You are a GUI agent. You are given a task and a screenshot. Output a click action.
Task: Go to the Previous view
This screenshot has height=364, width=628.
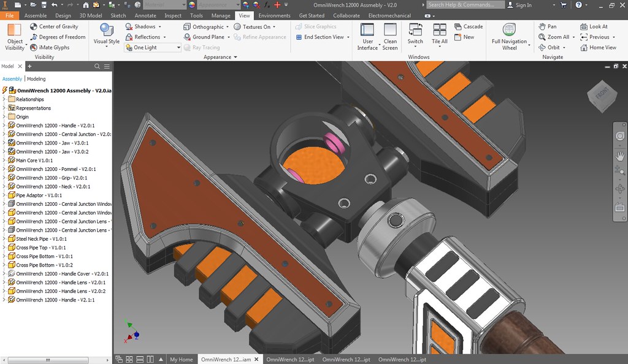point(595,37)
